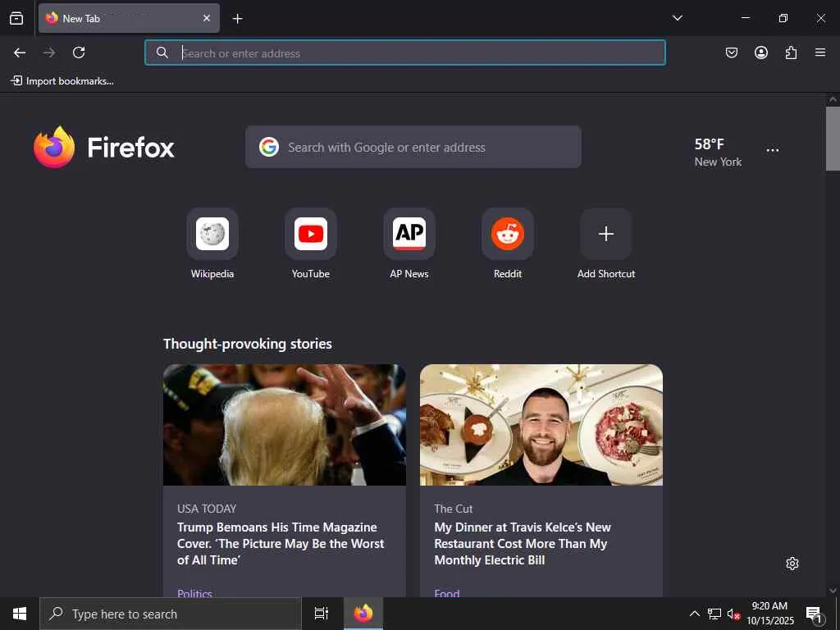Open the Extensions puzzle icon
Image resolution: width=840 pixels, height=630 pixels.
(791, 52)
